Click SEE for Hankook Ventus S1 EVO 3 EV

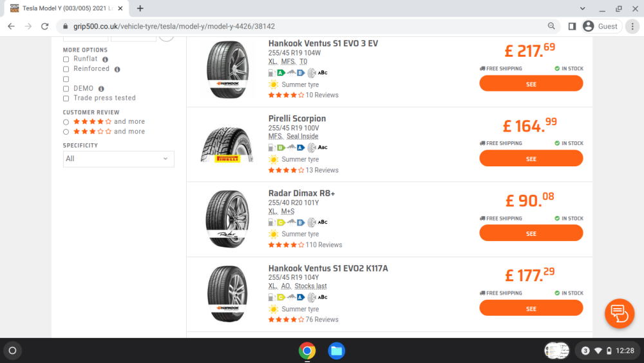pos(531,83)
